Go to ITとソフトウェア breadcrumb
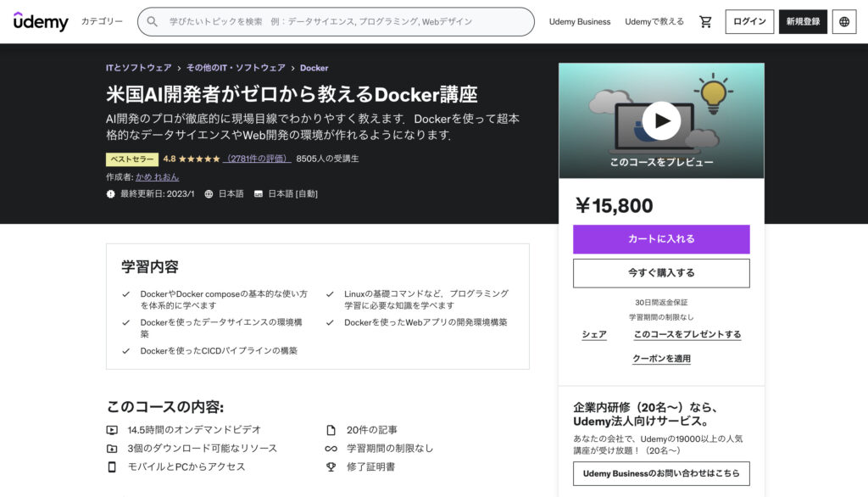Screen dimensions: 868x497 click(139, 68)
